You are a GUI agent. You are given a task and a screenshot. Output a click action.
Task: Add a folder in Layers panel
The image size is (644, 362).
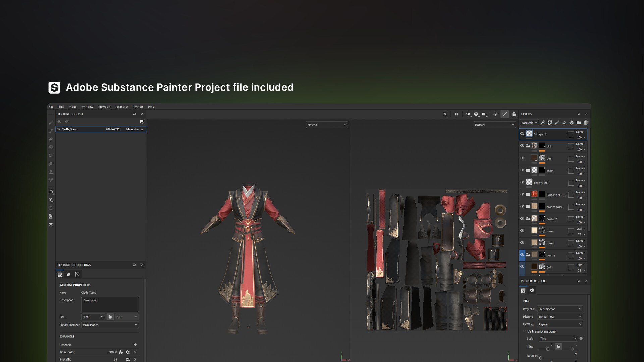[579, 123]
